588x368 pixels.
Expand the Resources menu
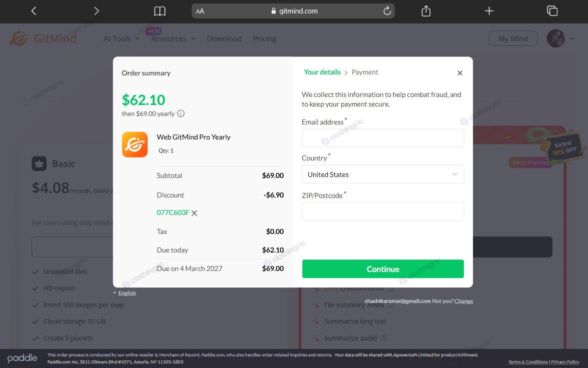click(x=173, y=38)
